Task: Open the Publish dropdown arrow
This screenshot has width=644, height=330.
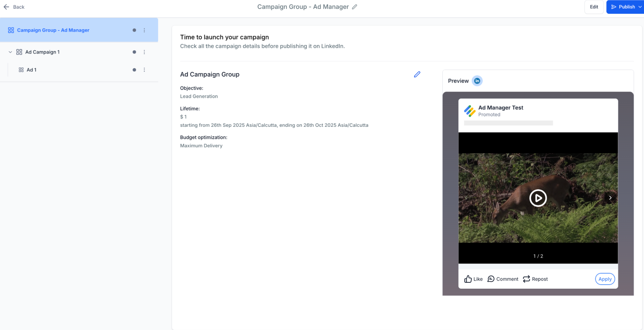Action: (640, 7)
